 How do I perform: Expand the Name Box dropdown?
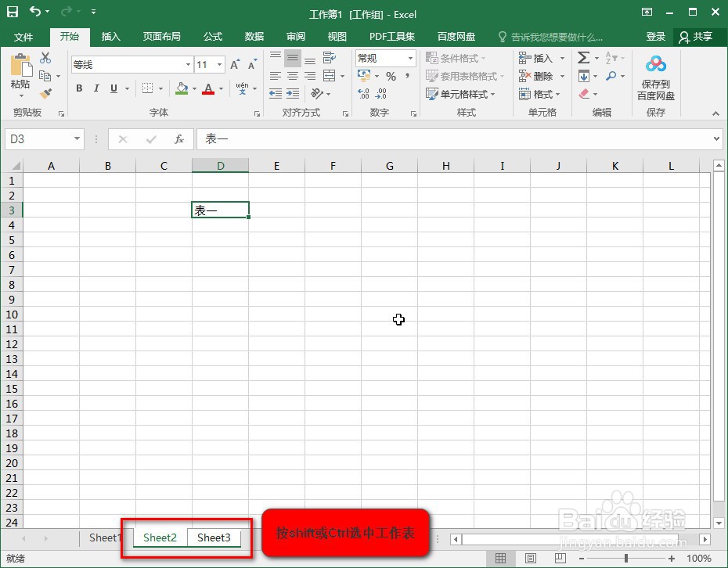coord(77,138)
